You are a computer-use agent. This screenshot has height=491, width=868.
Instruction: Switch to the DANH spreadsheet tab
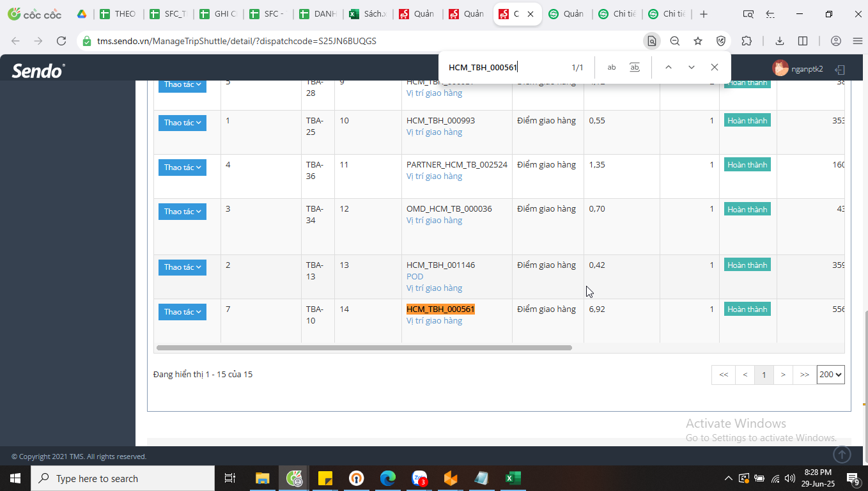[317, 14]
